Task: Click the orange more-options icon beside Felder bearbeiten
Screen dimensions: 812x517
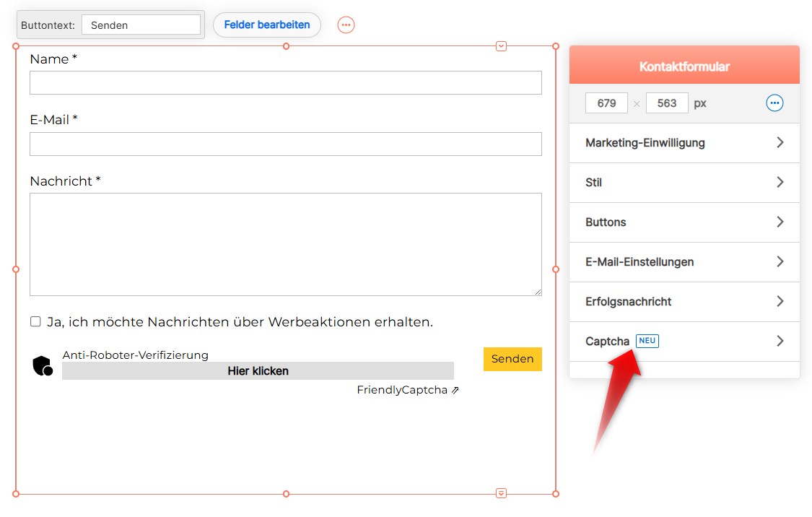Action: 346,25
